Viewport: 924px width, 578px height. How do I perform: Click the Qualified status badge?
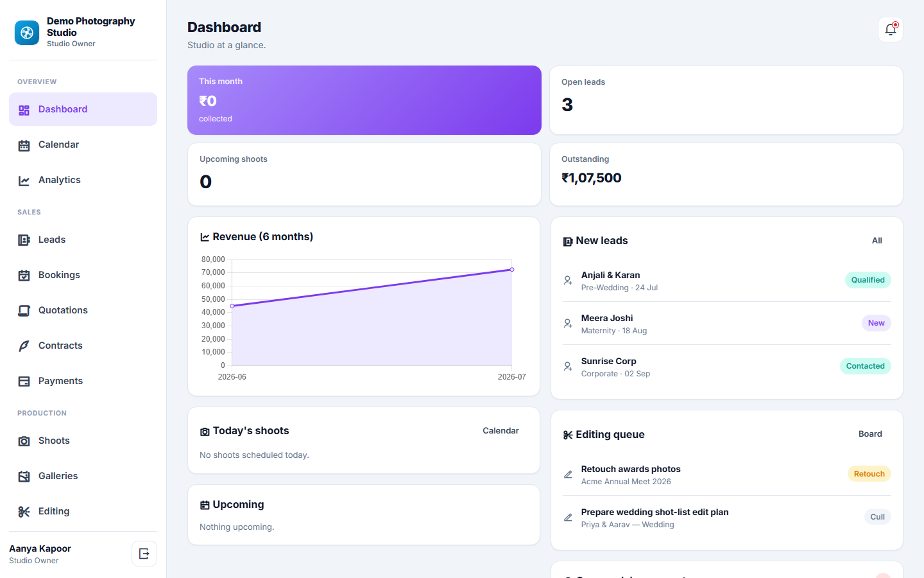click(x=868, y=280)
